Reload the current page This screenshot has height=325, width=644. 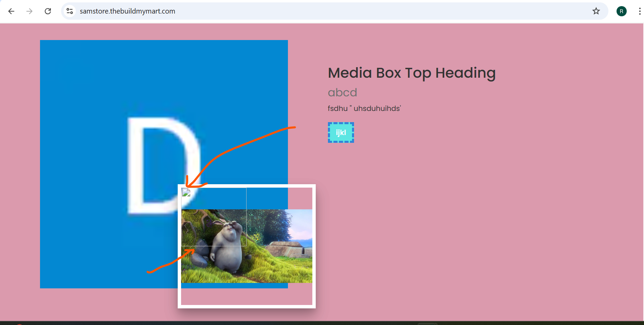pos(48,11)
